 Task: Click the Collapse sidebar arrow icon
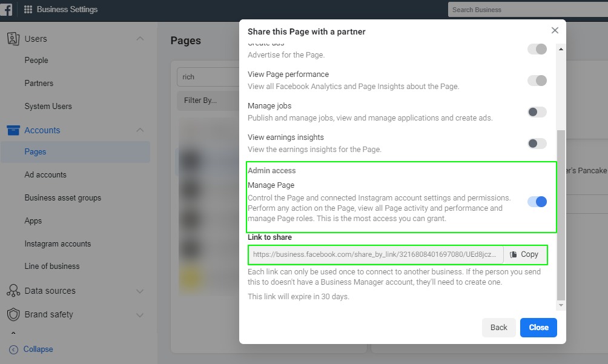13,349
